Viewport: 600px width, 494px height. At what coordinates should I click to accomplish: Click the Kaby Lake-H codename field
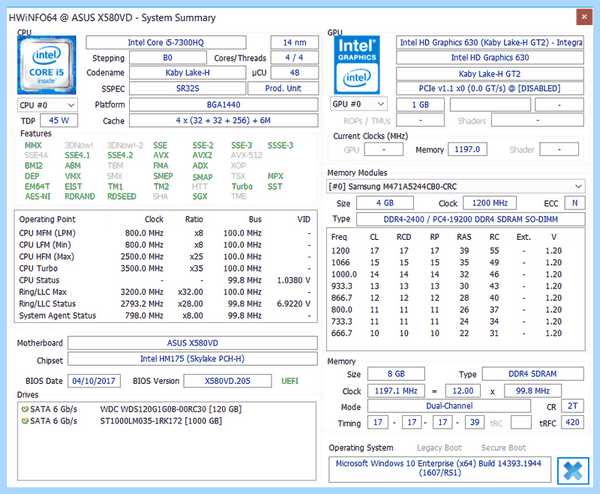coord(188,73)
